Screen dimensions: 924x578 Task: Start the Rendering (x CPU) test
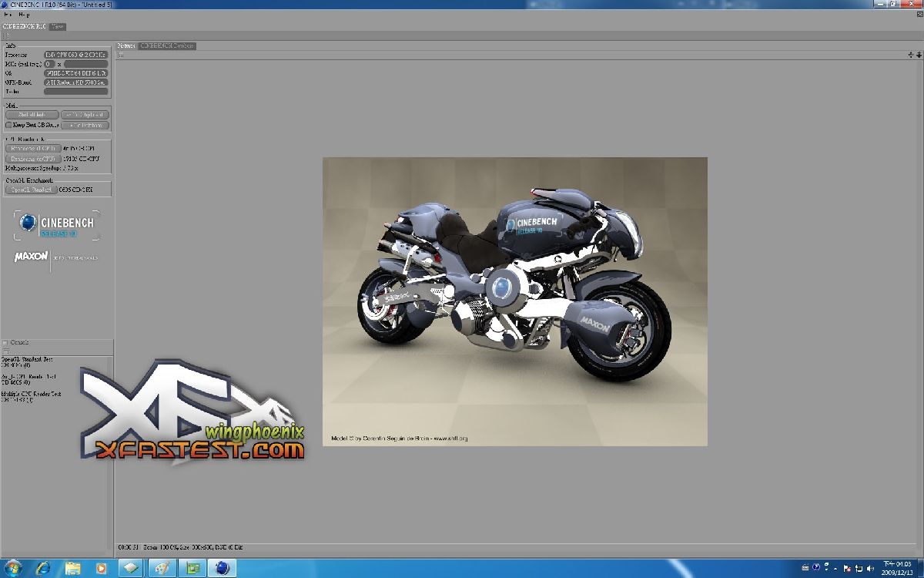coord(33,159)
